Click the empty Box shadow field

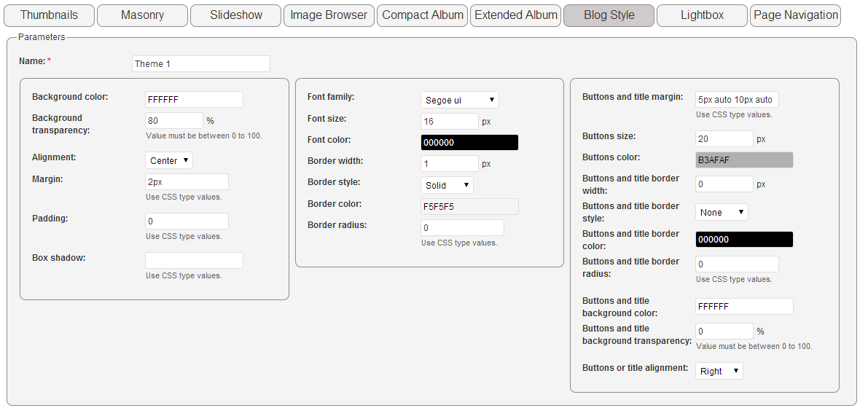pos(194,261)
